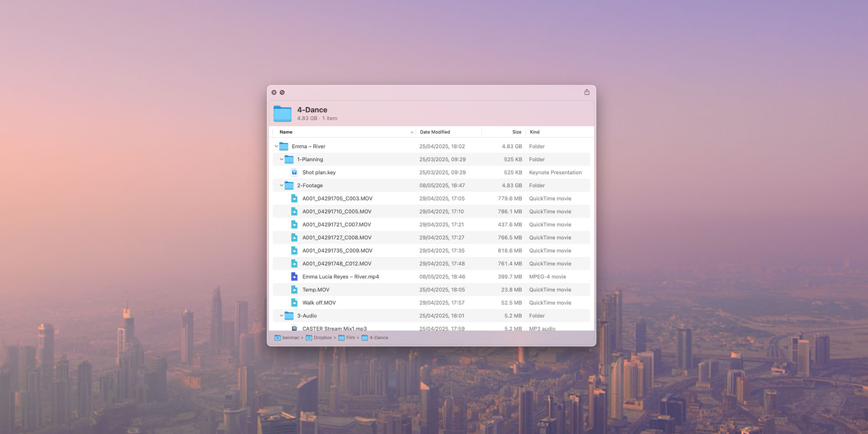Click the QuickTime icon next to Temp.MOV
868x434 pixels.
(x=294, y=289)
